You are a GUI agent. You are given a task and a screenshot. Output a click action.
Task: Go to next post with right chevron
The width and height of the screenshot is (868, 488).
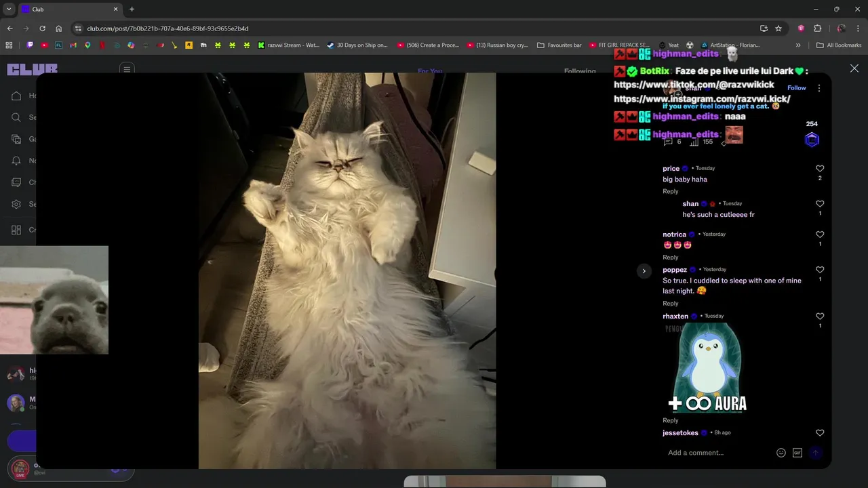tap(644, 271)
